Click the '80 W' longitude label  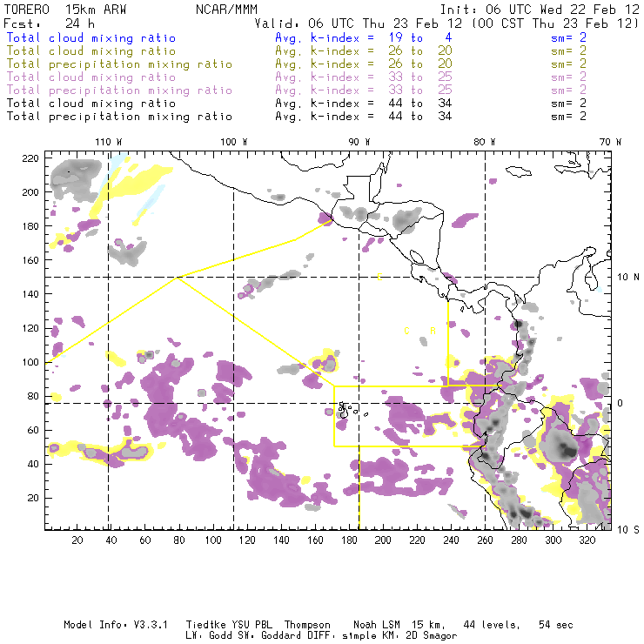[484, 142]
